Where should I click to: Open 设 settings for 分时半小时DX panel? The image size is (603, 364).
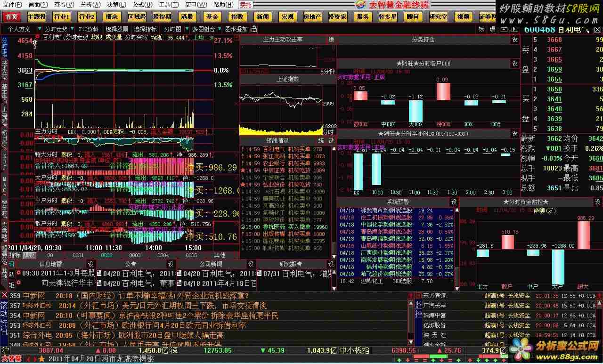point(515,134)
